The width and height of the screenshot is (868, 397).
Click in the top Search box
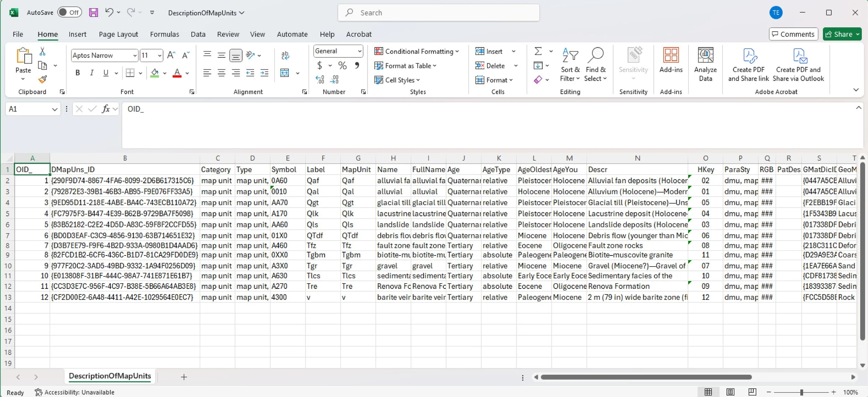pyautogui.click(x=439, y=13)
